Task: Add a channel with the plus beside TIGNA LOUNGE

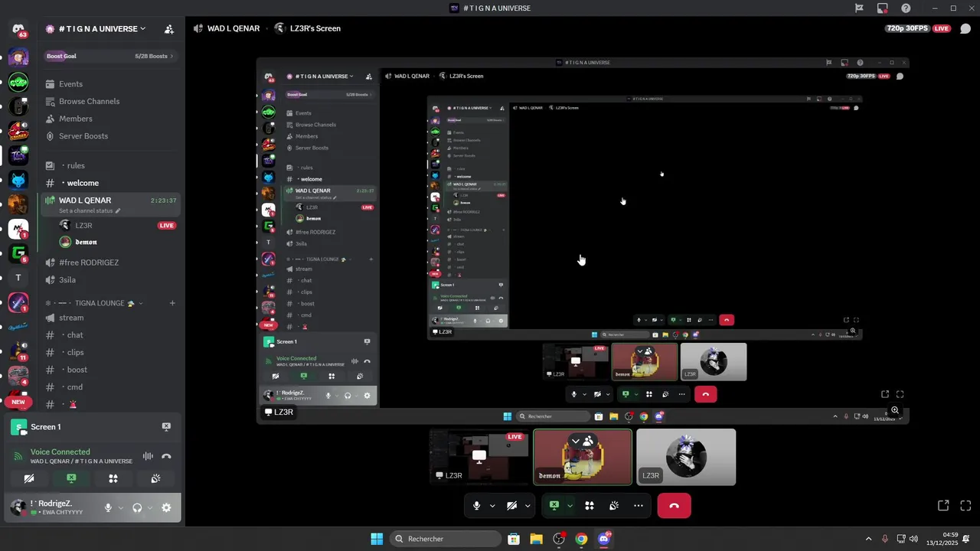Action: click(172, 303)
